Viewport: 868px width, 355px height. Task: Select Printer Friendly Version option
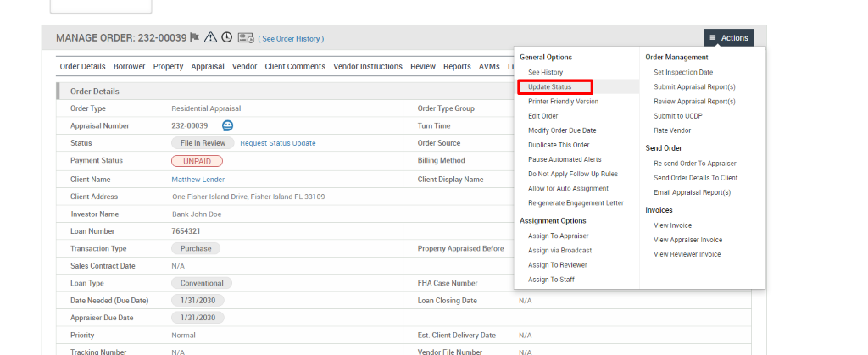(x=563, y=102)
